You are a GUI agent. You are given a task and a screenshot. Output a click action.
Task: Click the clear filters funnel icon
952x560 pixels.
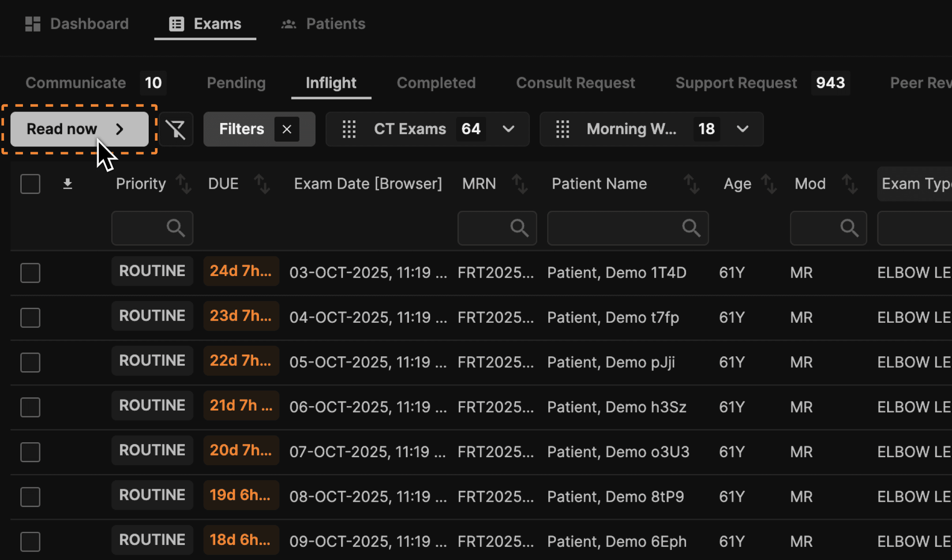[x=176, y=129]
